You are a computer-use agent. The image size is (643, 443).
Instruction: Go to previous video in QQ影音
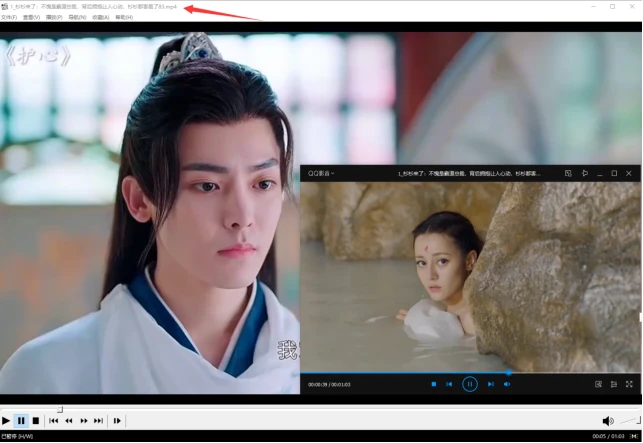click(449, 384)
